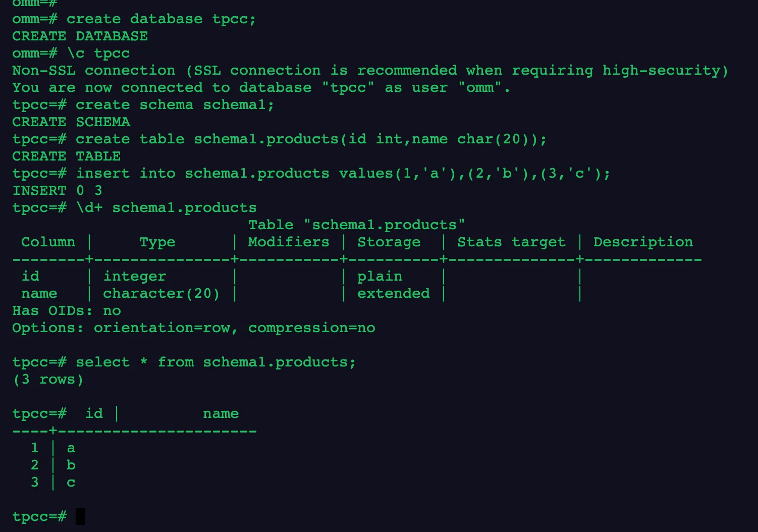This screenshot has width=758, height=532.
Task: Click the 'create database tpcc;' command text
Action: click(161, 19)
